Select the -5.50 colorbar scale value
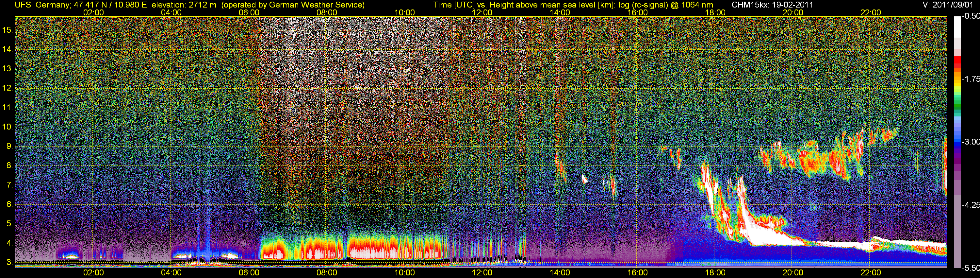 [971, 268]
